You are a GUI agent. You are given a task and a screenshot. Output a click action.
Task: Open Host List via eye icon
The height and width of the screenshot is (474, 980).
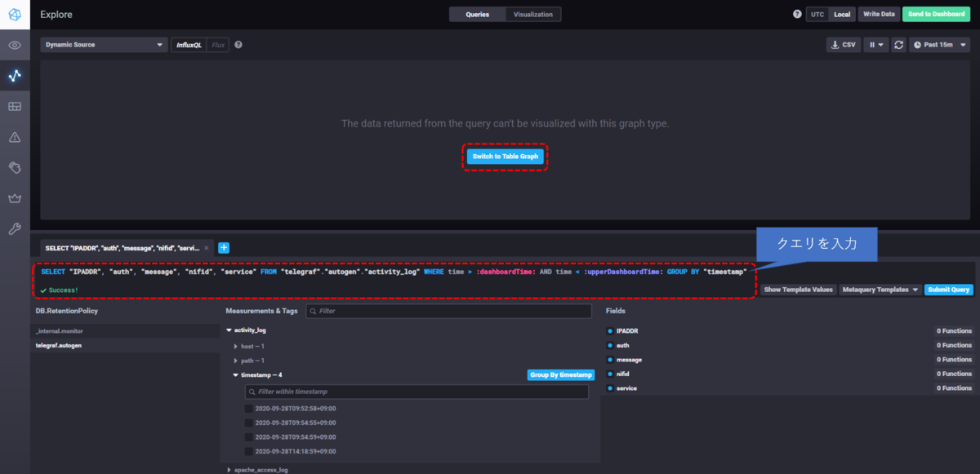coord(15,45)
